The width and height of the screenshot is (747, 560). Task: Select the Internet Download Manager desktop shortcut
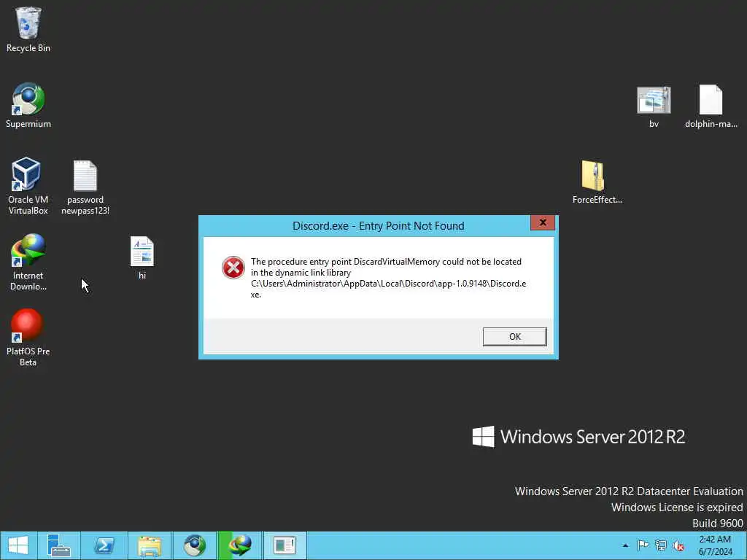pos(28,262)
